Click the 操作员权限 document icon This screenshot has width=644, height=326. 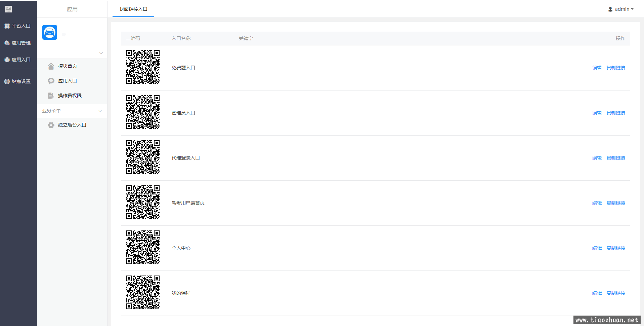pyautogui.click(x=51, y=96)
